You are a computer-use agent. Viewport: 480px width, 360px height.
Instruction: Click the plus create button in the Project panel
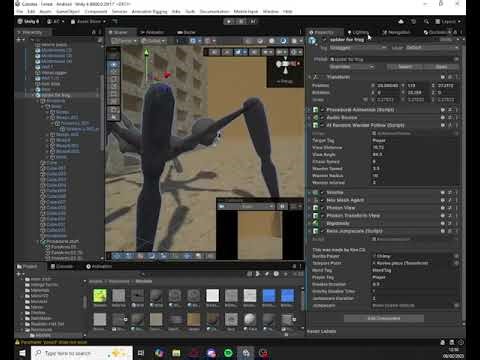tap(19, 274)
